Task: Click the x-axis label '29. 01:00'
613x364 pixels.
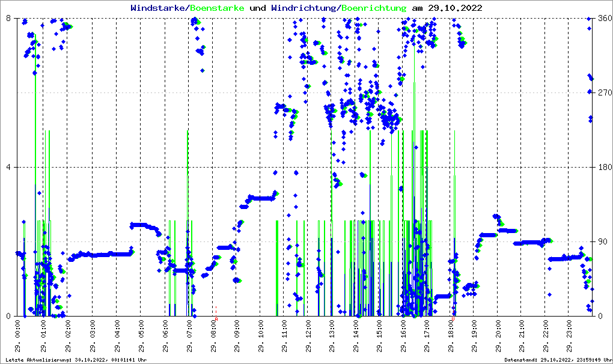Action: coord(43,336)
